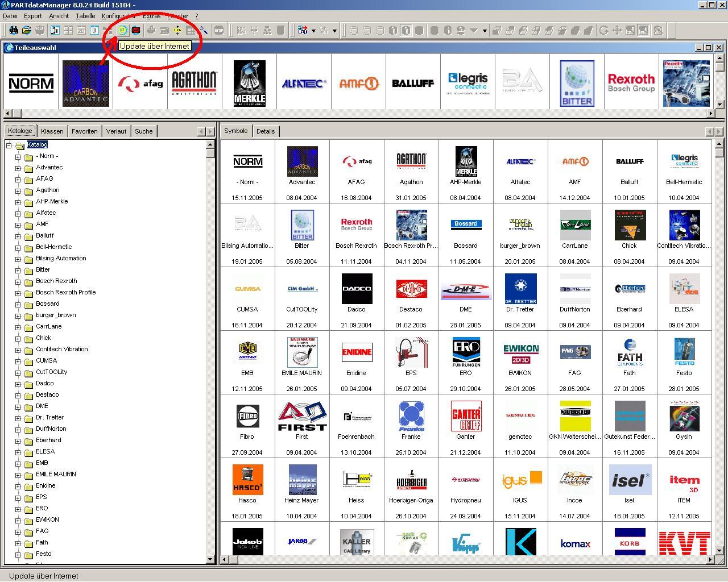The width and height of the screenshot is (728, 582).
Task: Click the Rexroth date 11.11.2004 text
Action: pos(357,262)
